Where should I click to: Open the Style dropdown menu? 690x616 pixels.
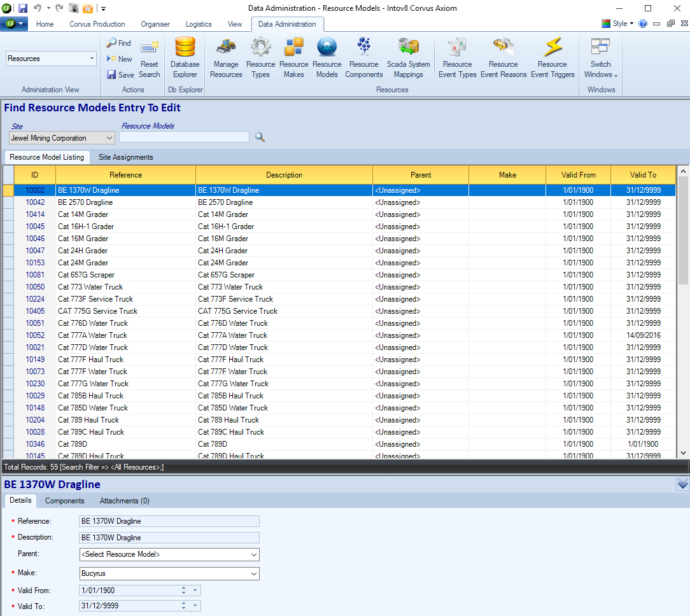[618, 24]
